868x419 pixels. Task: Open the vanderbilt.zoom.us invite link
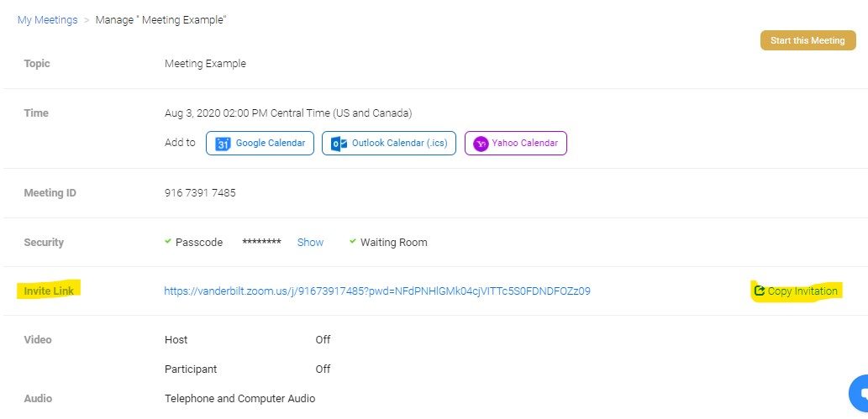(x=376, y=291)
